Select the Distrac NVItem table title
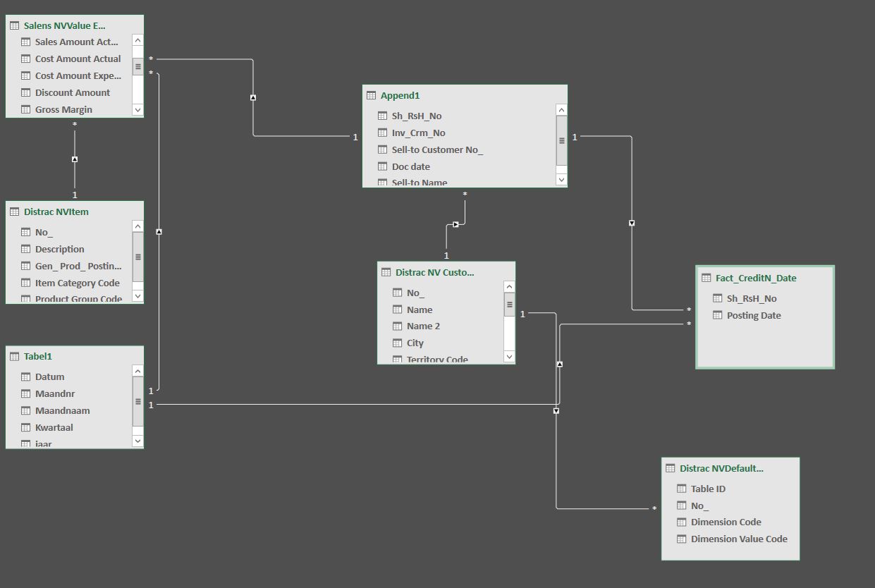 pyautogui.click(x=56, y=212)
